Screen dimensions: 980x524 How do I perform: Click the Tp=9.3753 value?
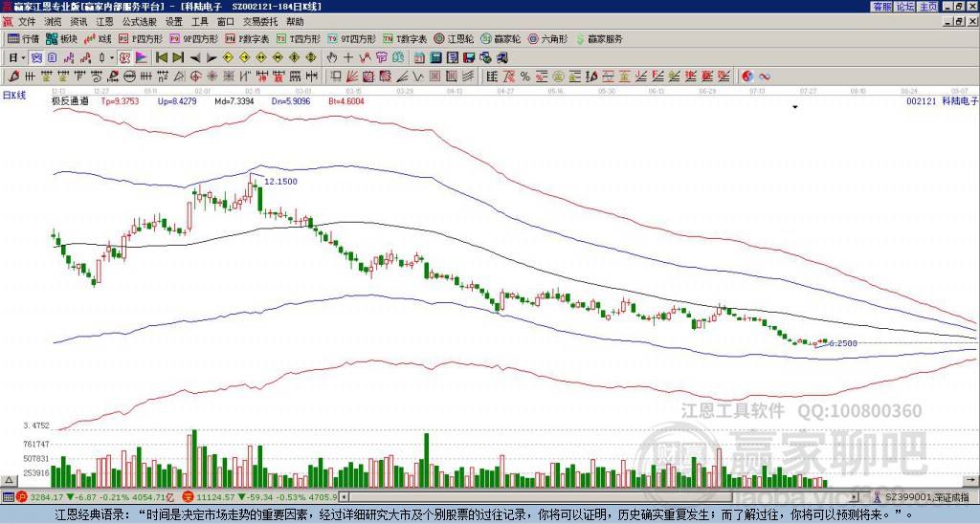(x=121, y=100)
